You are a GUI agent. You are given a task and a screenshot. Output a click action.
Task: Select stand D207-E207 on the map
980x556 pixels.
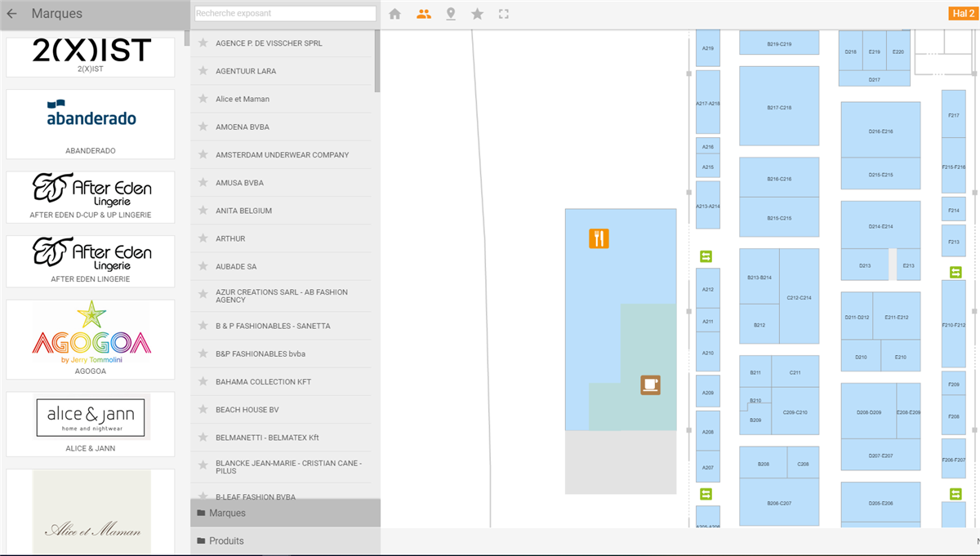(x=880, y=455)
